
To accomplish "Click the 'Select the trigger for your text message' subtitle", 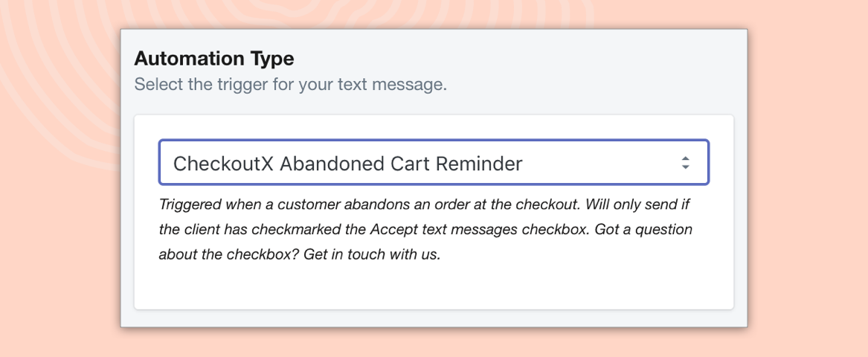I will click(x=291, y=86).
